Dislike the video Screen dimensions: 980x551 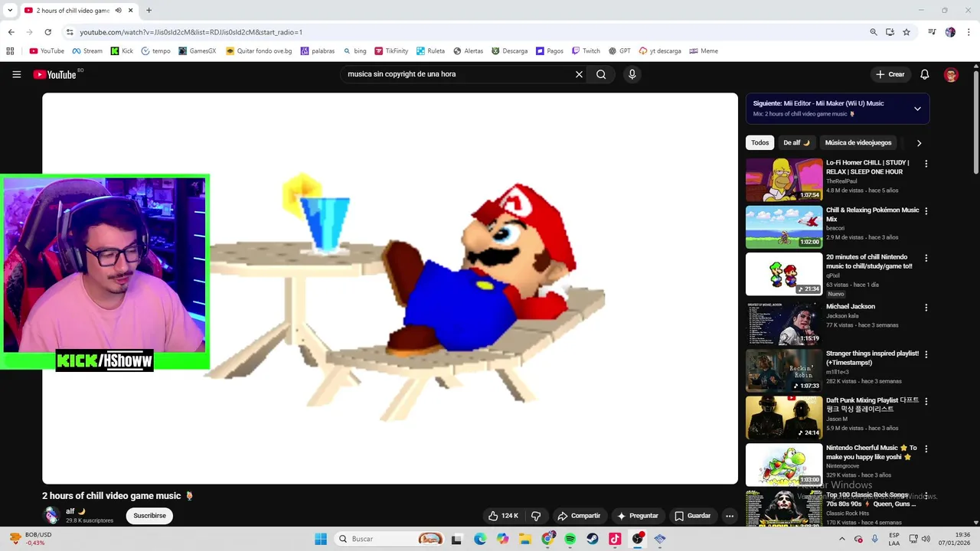536,516
